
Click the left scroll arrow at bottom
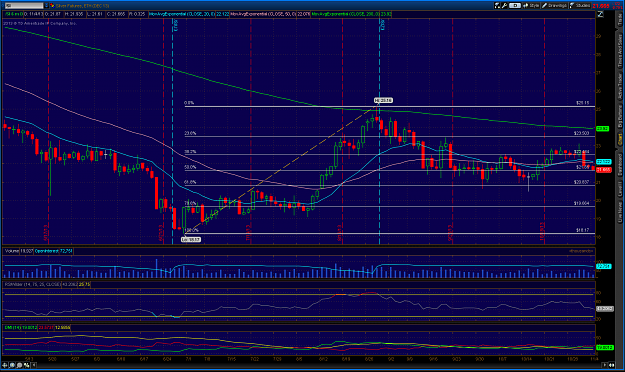click(34, 365)
